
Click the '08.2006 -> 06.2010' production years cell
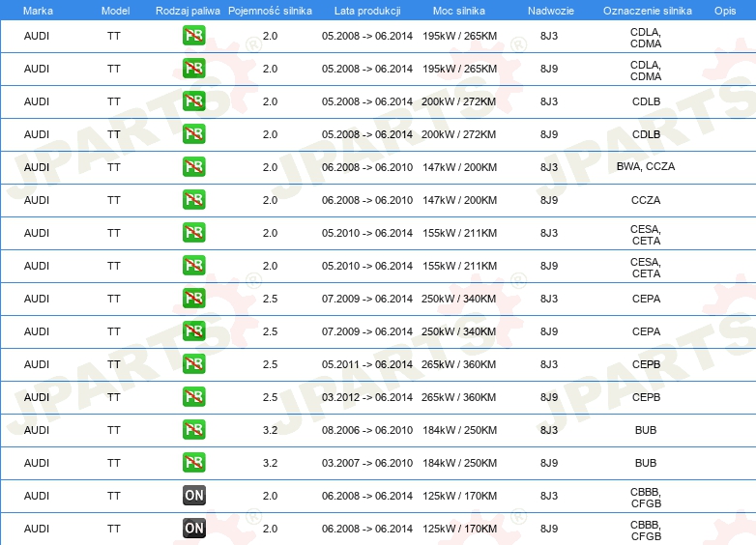pos(367,430)
